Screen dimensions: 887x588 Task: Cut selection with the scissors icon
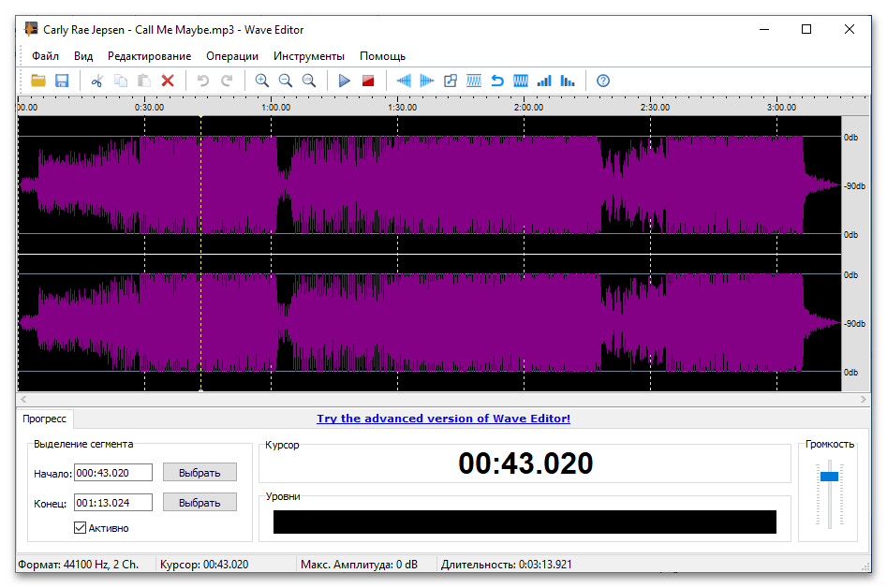[96, 81]
